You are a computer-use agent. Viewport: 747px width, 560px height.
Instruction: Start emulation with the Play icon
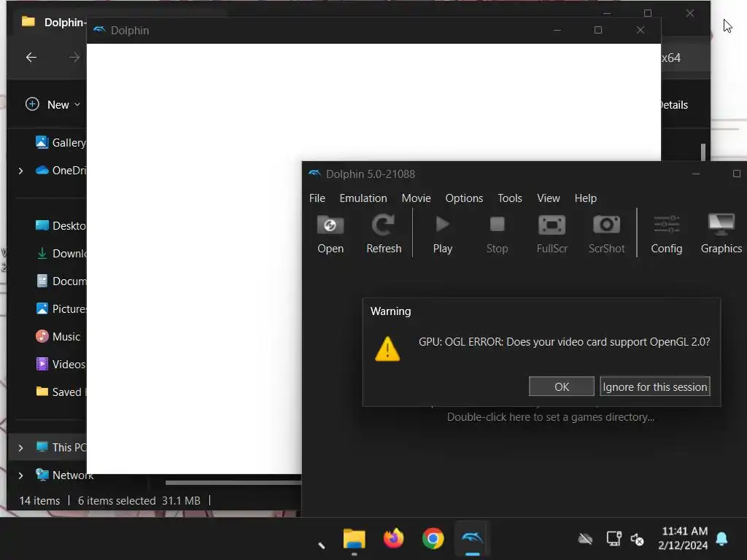pos(443,234)
